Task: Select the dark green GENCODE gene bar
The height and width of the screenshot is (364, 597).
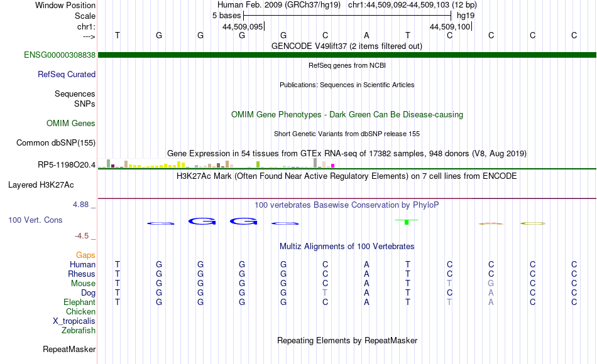Action: [348, 55]
